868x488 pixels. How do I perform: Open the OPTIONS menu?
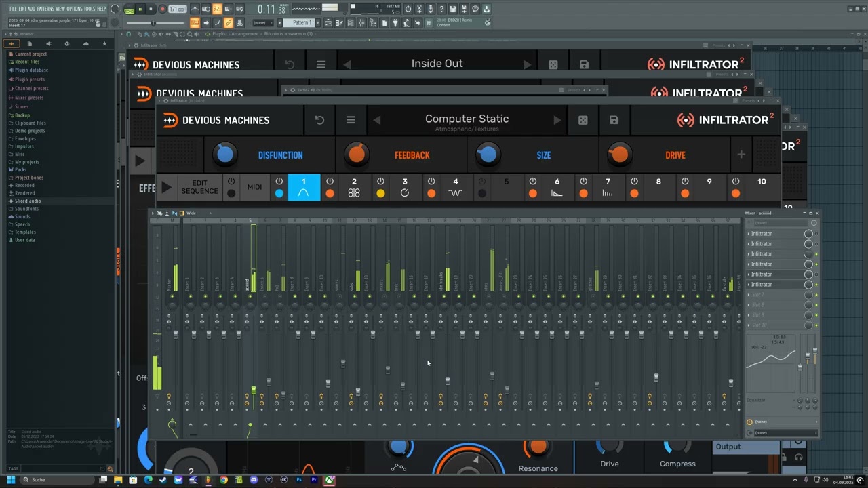(74, 9)
